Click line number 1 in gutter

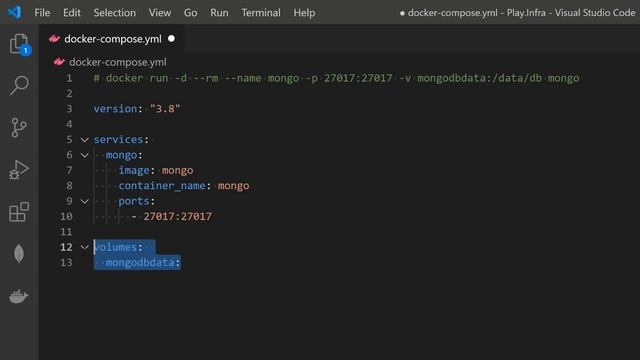69,78
